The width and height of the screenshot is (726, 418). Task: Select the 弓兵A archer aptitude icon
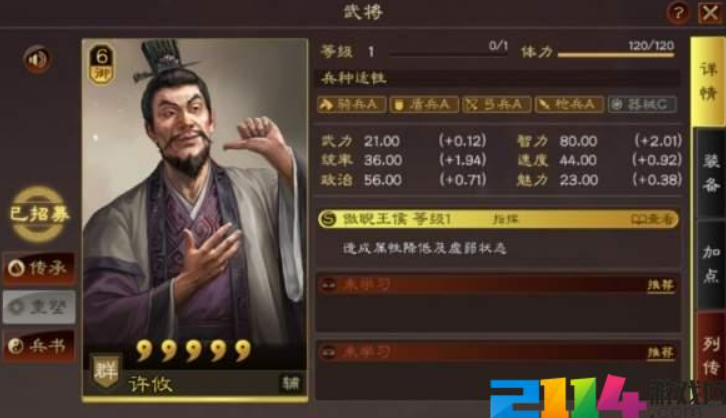[x=497, y=105]
